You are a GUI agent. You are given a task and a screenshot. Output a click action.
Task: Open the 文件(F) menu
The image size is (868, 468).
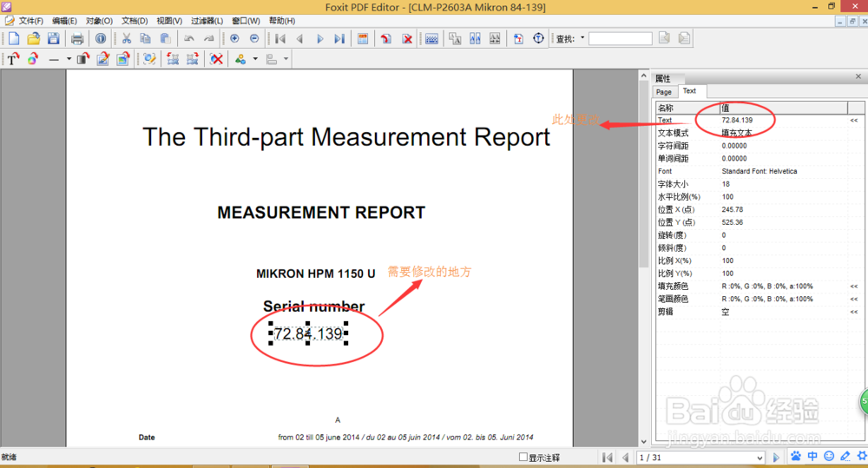tap(30, 21)
